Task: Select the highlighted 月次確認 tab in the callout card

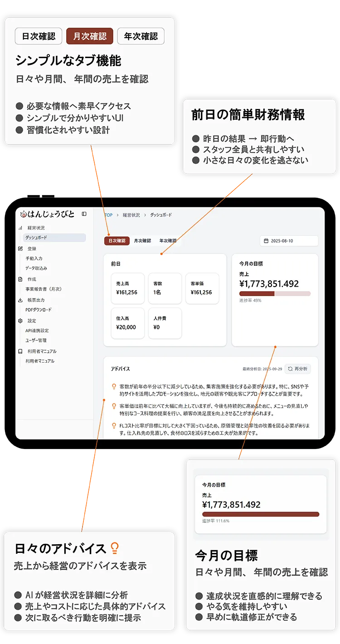Action: [90, 36]
